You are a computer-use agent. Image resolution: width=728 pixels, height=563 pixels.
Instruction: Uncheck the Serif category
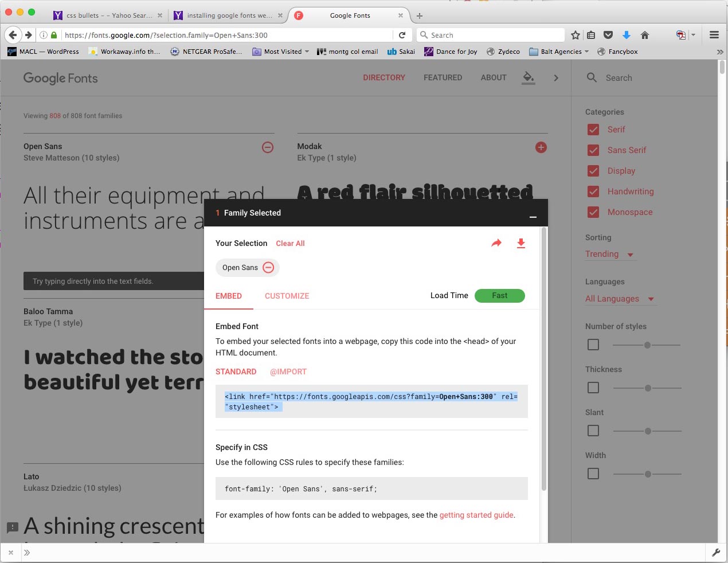point(593,130)
